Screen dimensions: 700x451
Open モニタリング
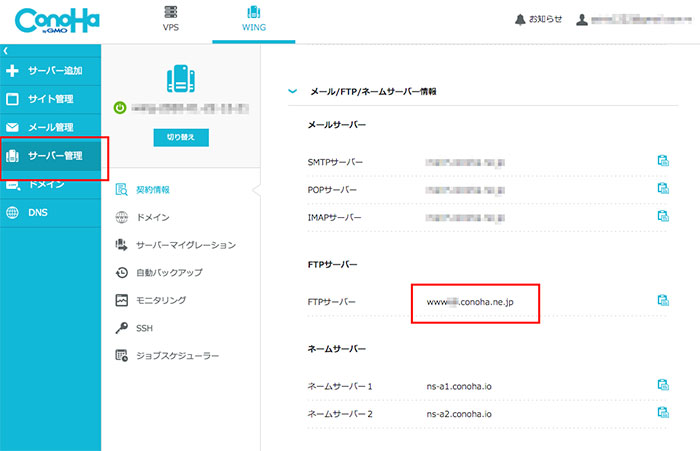161,300
